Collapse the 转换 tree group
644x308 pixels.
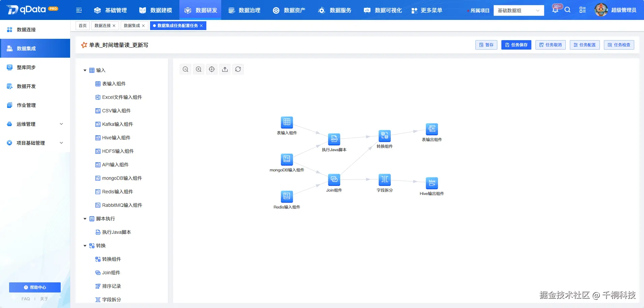(85, 246)
